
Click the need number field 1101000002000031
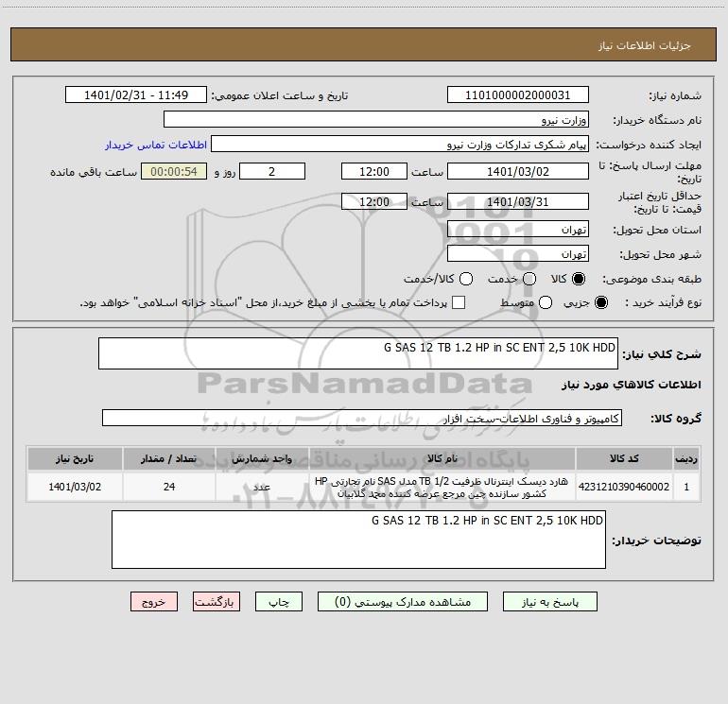tap(518, 95)
